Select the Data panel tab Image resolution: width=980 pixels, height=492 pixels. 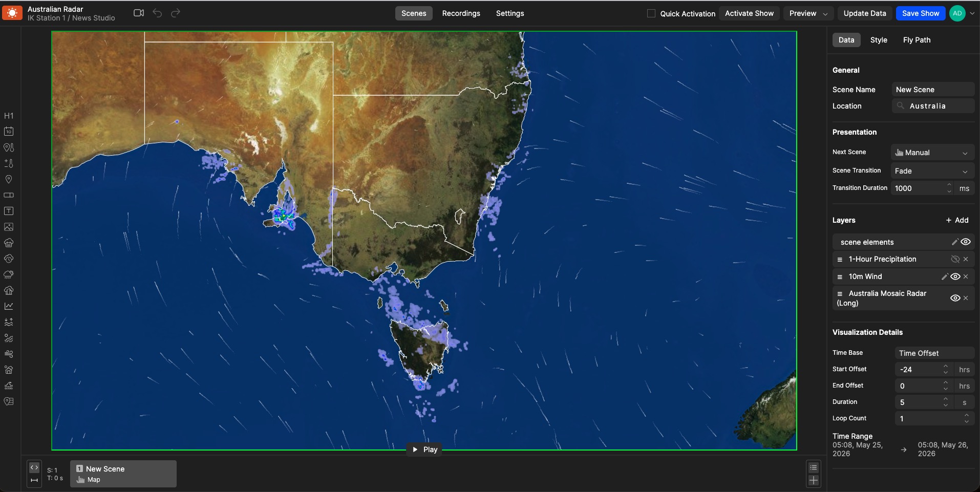(x=846, y=40)
